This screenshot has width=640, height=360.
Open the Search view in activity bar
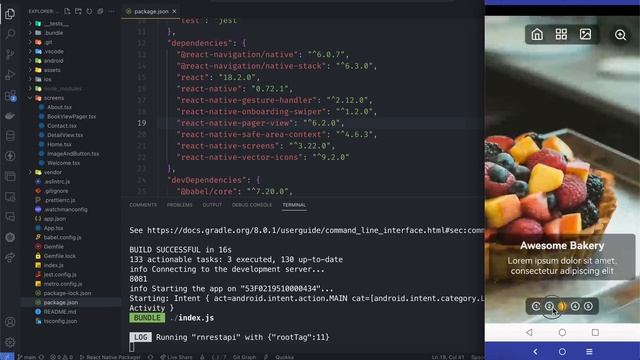10,33
